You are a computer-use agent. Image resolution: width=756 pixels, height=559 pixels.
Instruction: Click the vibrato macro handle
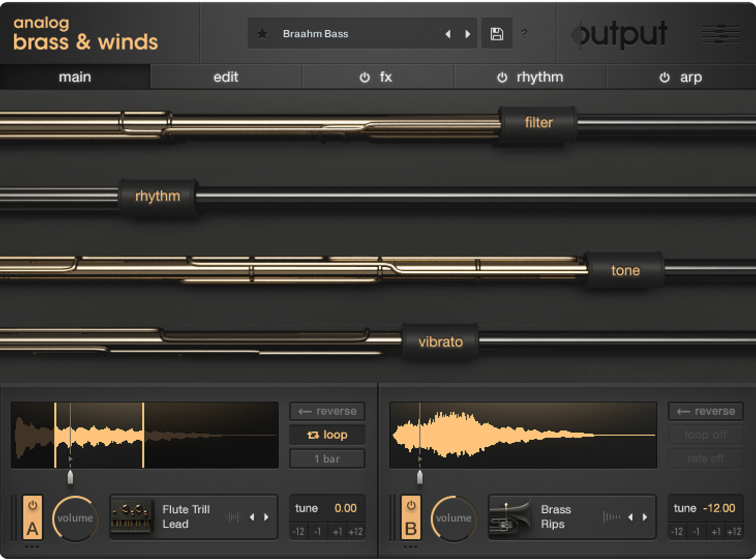(440, 341)
